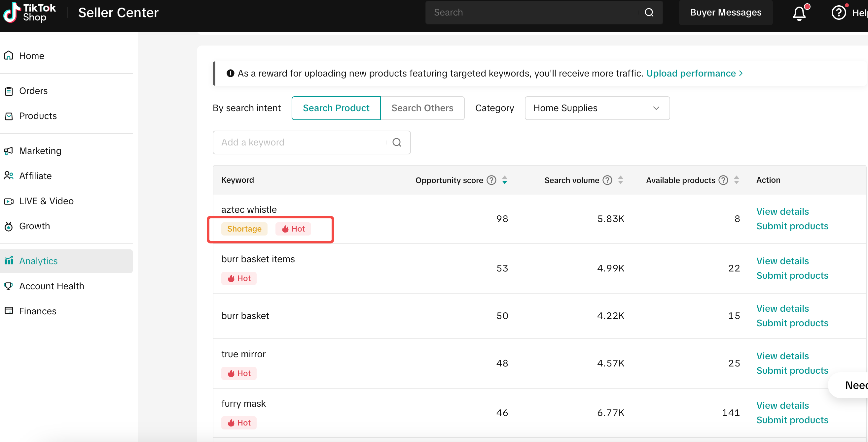Click the top search magnifier icon
Viewport: 868px width, 442px height.
(x=649, y=13)
